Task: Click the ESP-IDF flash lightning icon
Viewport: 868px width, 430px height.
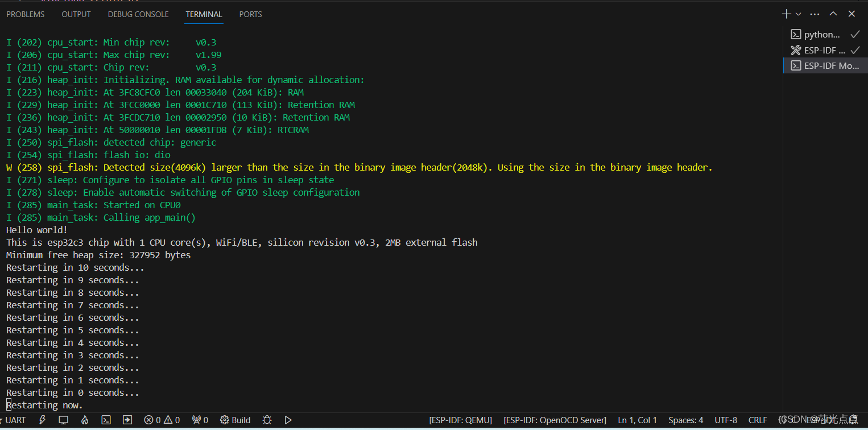Action: coord(43,420)
